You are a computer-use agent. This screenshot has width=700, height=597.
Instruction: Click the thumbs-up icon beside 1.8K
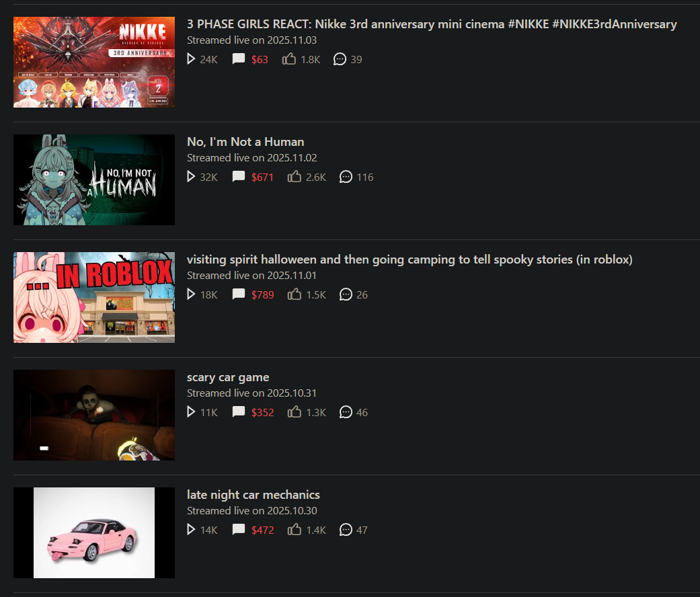pyautogui.click(x=289, y=59)
